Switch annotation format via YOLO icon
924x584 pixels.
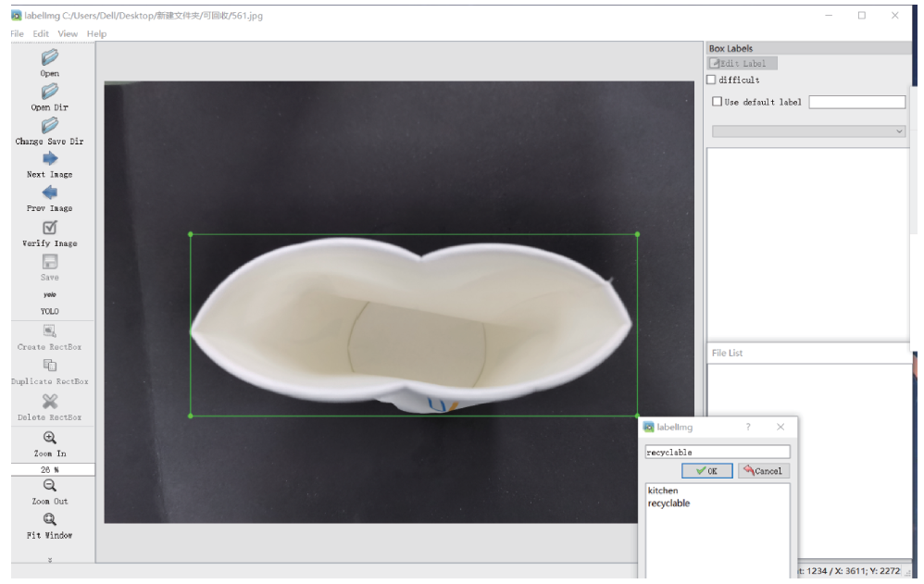(x=50, y=295)
